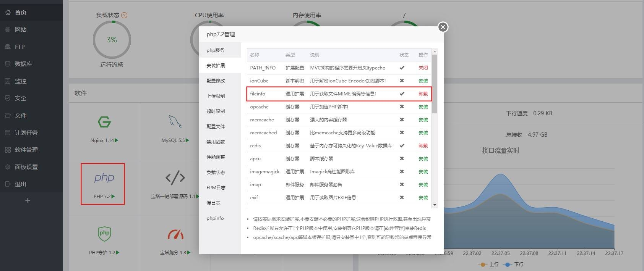Viewport: 644px width, 271px height.
Task: Click the Nginx 1.14 play arrow
Action: (117, 140)
